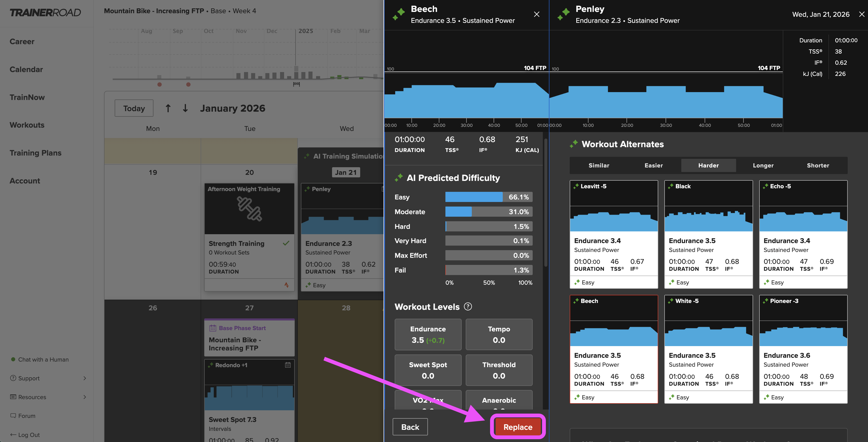Close the Beech workout panel
Image resolution: width=868 pixels, height=442 pixels.
[x=537, y=14]
